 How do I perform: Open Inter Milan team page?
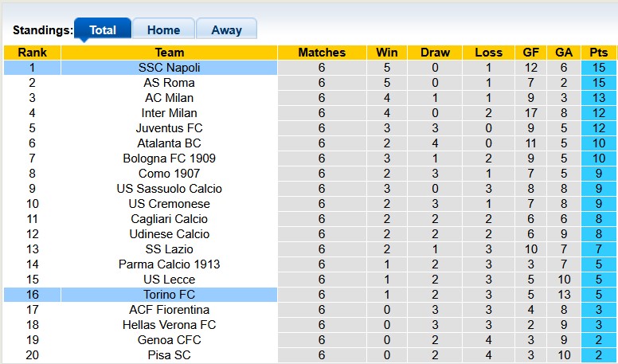pos(169,113)
